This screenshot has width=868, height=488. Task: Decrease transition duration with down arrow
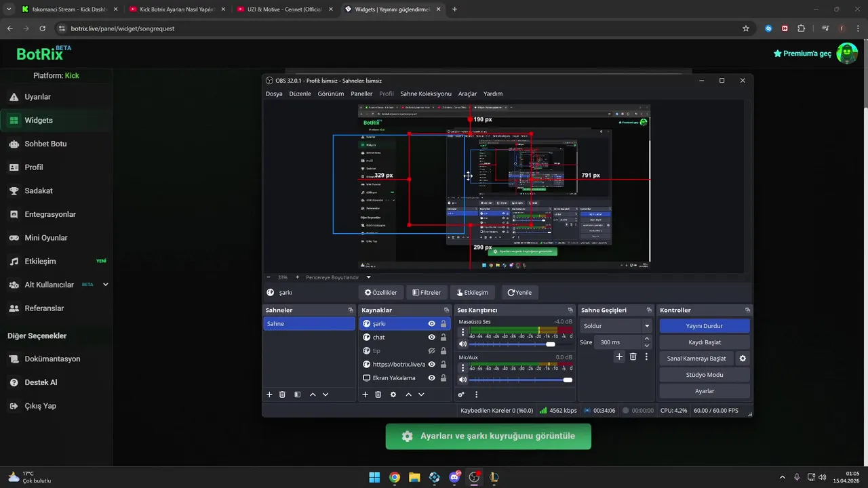(x=646, y=346)
